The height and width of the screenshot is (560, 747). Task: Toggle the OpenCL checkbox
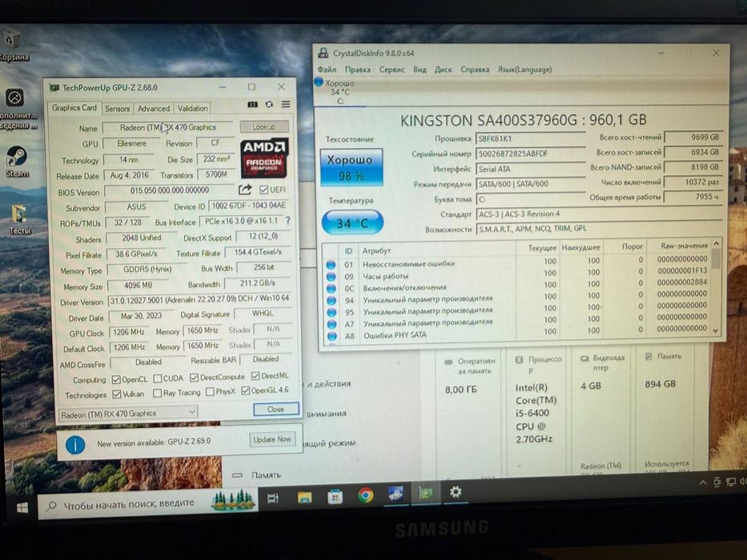116,379
